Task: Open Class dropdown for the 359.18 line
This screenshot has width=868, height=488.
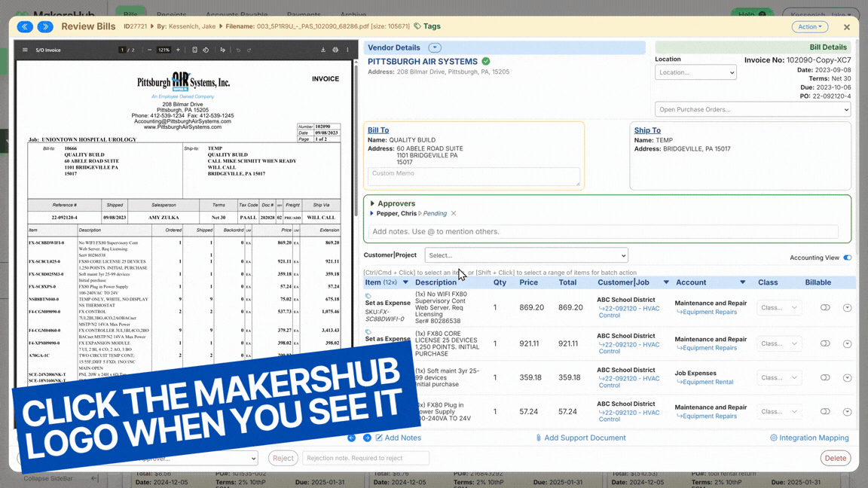Action: click(778, 378)
